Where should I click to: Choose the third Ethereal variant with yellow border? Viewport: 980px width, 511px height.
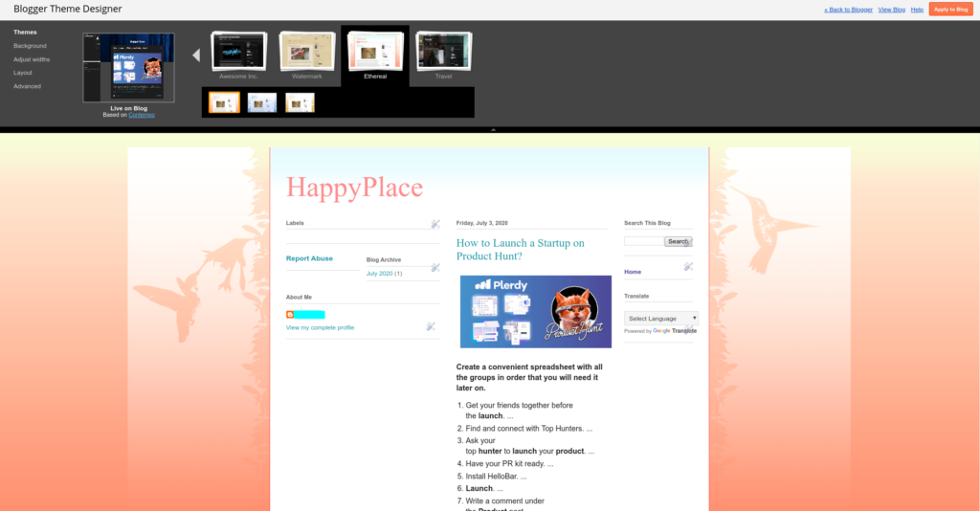(300, 102)
